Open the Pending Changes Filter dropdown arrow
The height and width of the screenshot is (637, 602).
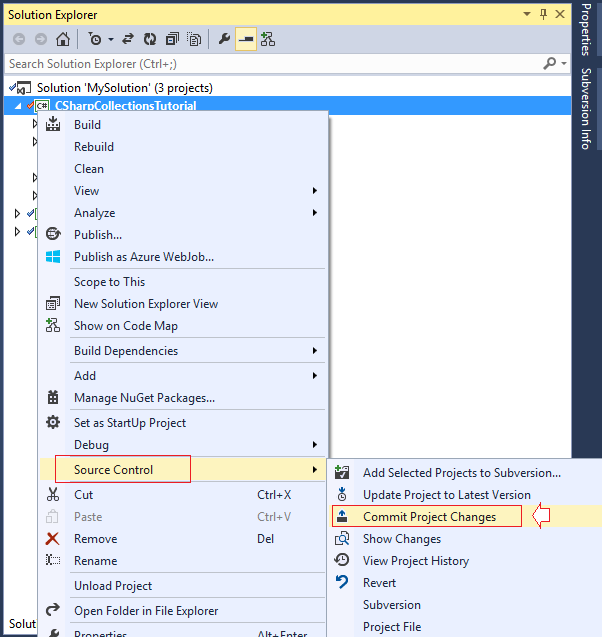[111, 39]
